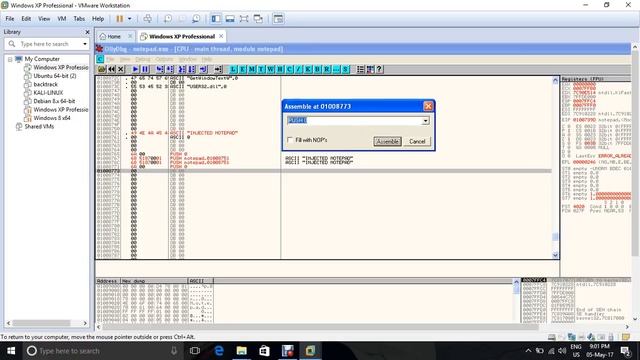
Task: Open a file with OllyDbg's Open icon
Action: click(x=102, y=69)
